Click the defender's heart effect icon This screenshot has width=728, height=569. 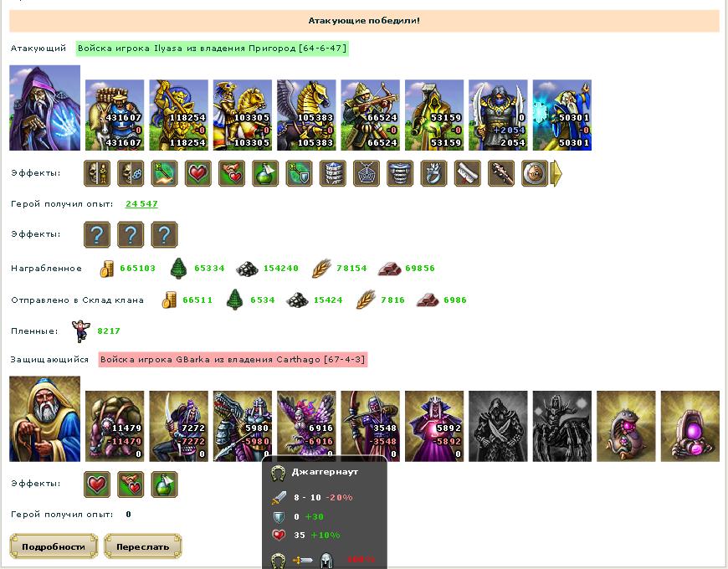[97, 484]
